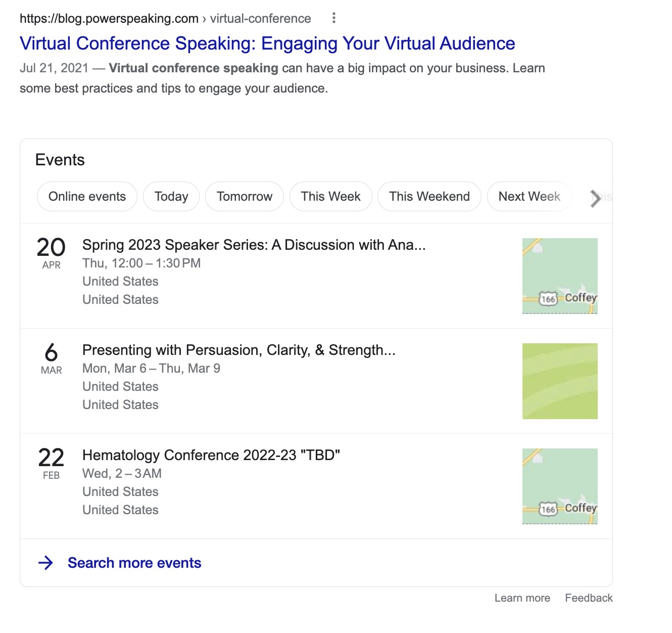Expand more filters with the right chevron
Screen dimensions: 672x633
click(x=595, y=198)
